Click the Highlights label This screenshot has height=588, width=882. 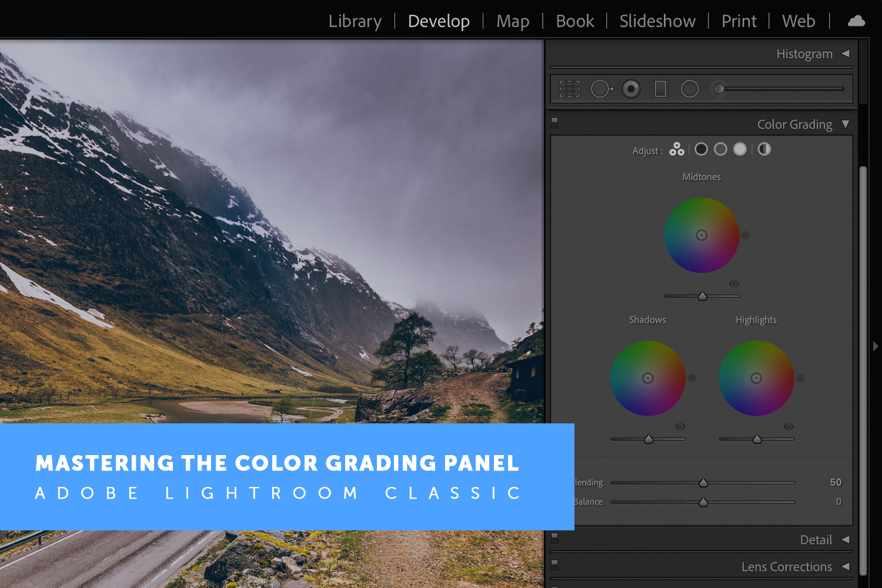[x=756, y=320]
